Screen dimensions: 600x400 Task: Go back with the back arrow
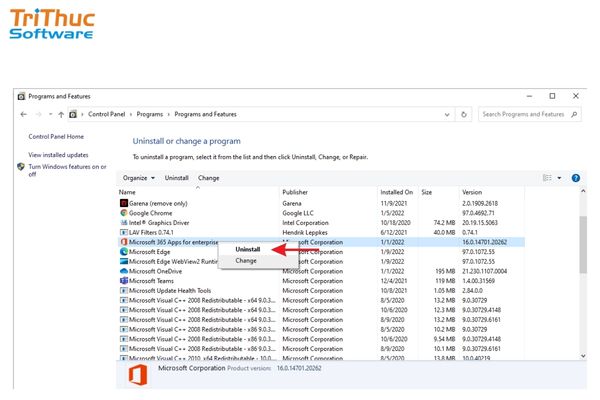click(24, 114)
